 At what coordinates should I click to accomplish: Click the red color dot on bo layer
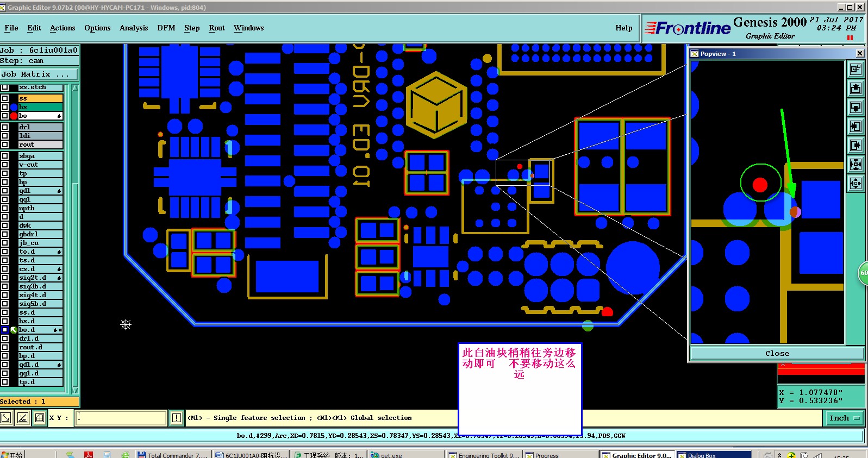click(x=14, y=116)
